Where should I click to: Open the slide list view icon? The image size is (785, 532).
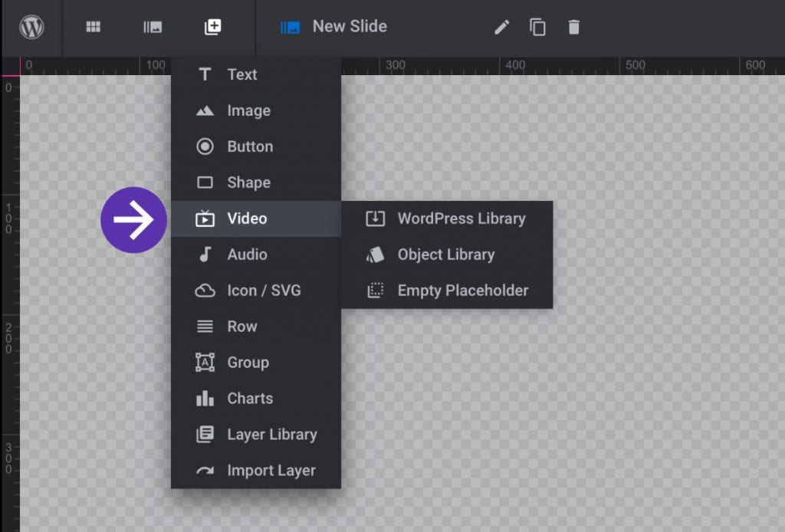(152, 27)
